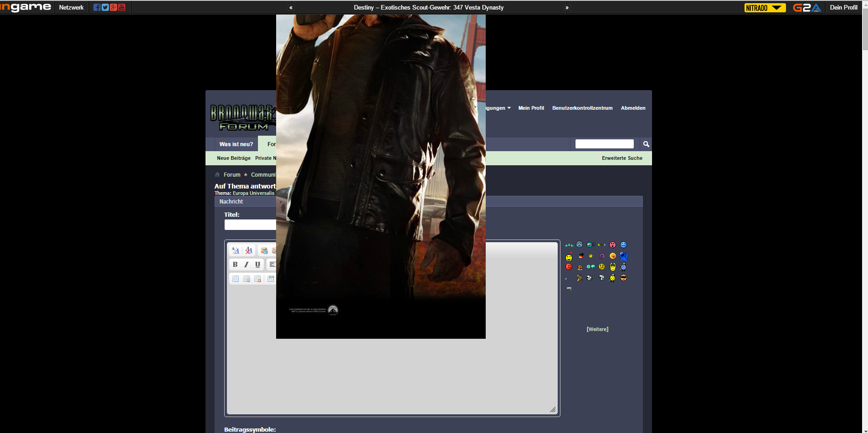868x433 pixels.
Task: Click [Weitere] to show more smileys
Action: coord(597,329)
